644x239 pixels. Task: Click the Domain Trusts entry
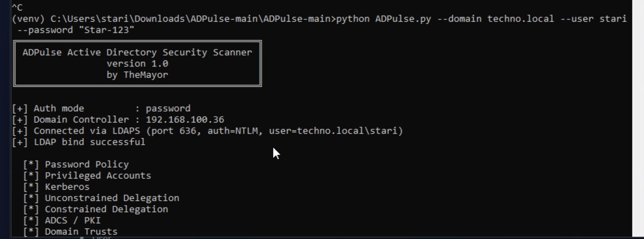71,231
